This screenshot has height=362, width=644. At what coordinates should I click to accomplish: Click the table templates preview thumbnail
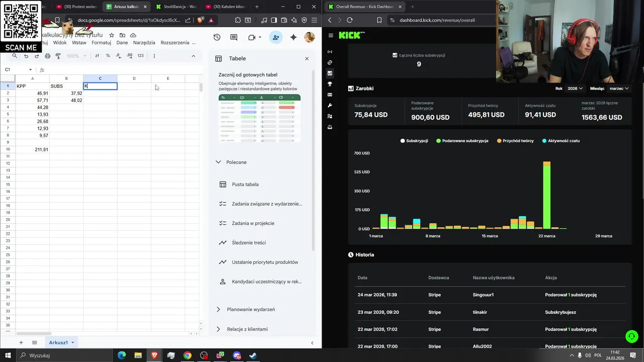260,118
